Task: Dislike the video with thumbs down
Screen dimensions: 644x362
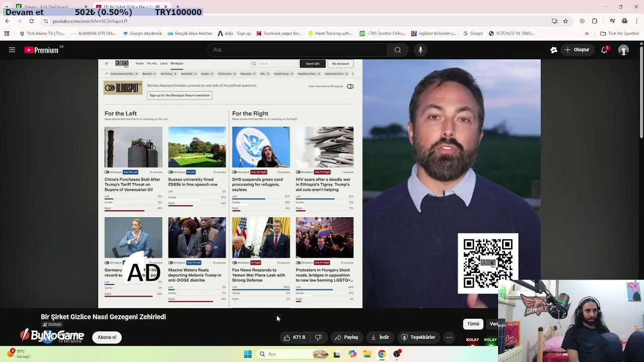Action: pyautogui.click(x=318, y=337)
